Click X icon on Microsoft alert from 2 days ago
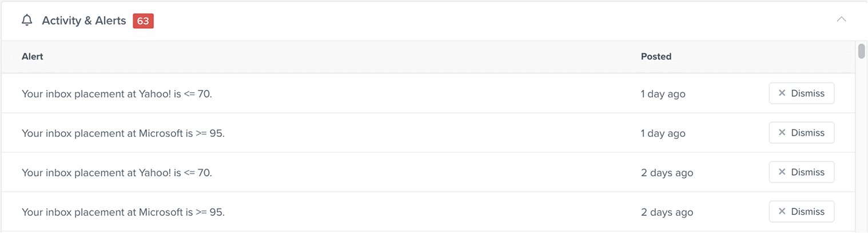Screen dimensions: 868x233 (782, 212)
